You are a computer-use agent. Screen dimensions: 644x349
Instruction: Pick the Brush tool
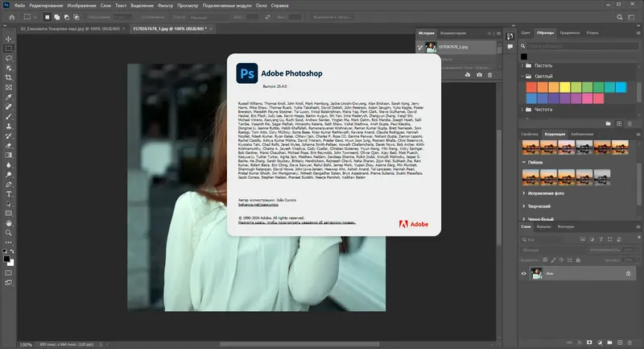(9, 117)
